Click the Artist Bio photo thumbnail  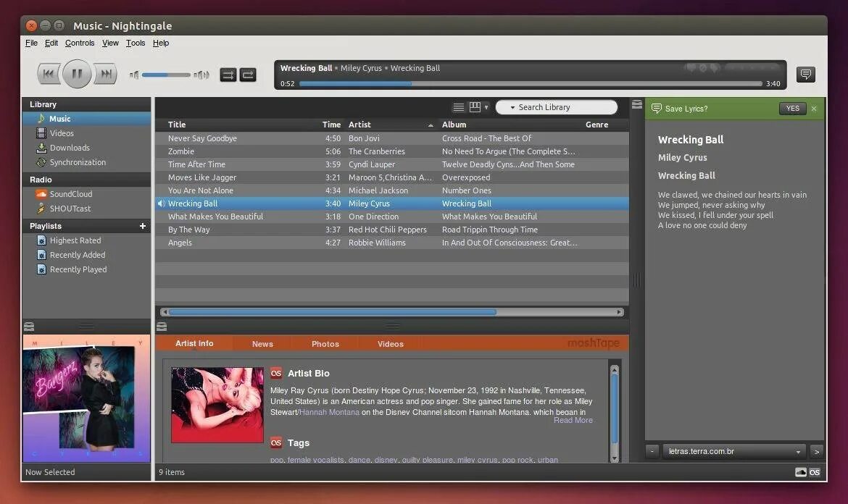point(217,405)
